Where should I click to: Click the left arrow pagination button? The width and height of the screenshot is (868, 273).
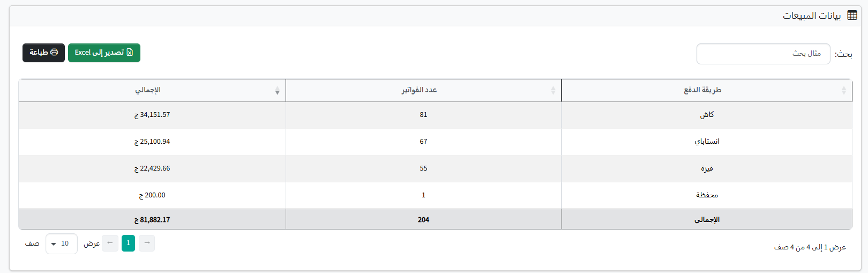pyautogui.click(x=110, y=243)
